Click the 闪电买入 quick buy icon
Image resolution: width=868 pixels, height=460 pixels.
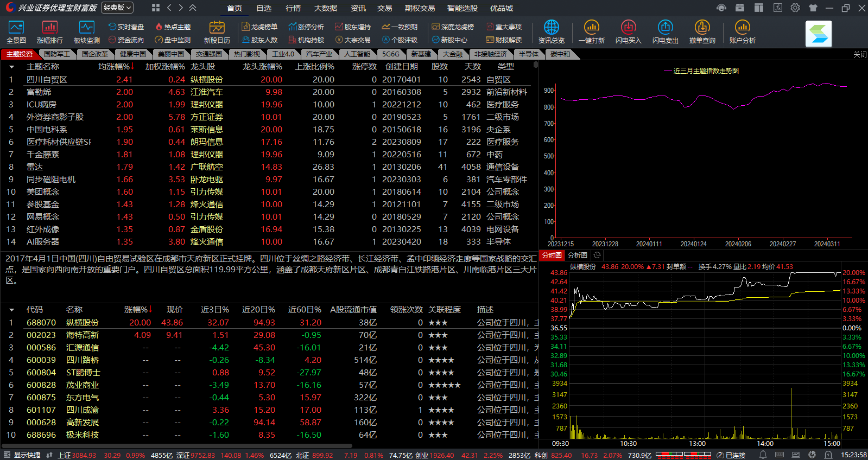coord(628,32)
